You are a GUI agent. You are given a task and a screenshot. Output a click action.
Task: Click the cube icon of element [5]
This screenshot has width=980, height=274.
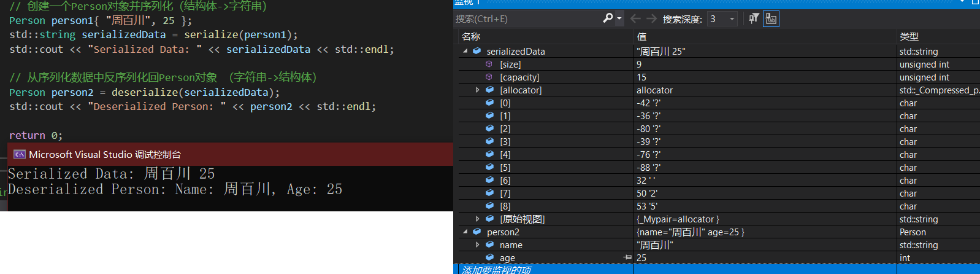489,168
